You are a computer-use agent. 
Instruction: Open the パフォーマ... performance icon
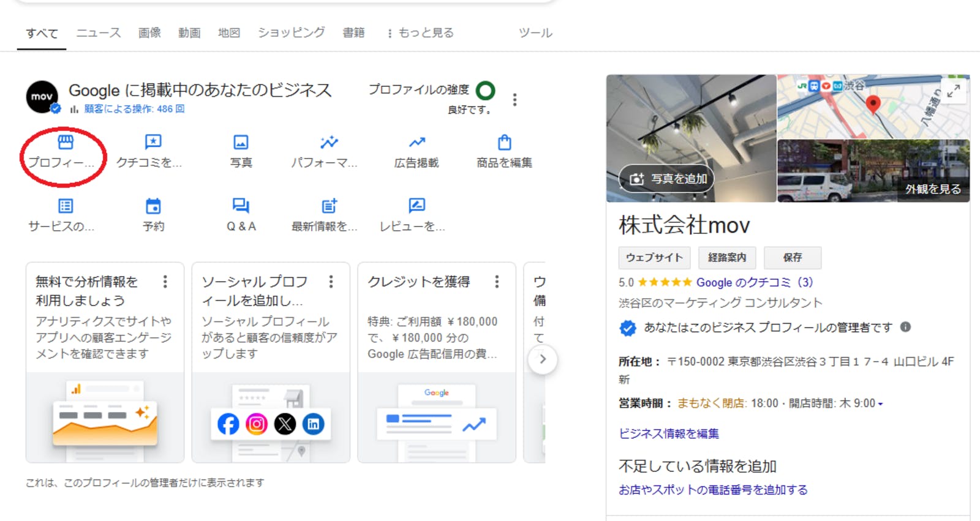pos(329,143)
